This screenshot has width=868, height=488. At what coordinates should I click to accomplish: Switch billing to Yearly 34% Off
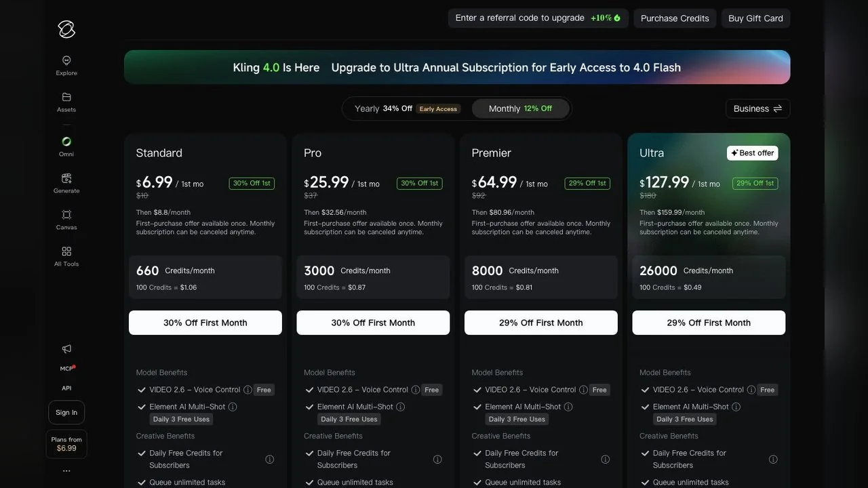pyautogui.click(x=407, y=108)
